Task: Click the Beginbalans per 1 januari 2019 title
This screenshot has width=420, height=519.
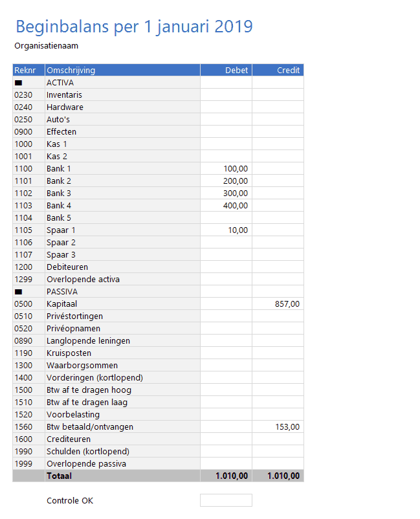Action: coord(134,27)
